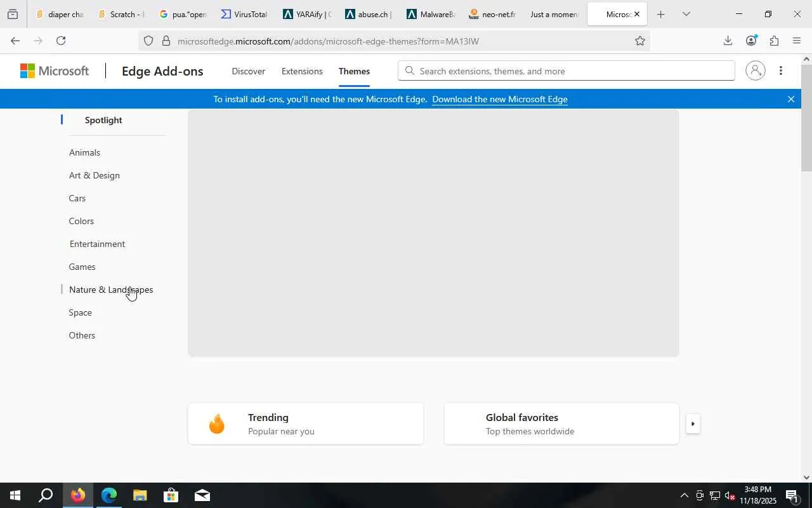This screenshot has height=508, width=812.
Task: Go back to the previous page
Action: tap(15, 41)
